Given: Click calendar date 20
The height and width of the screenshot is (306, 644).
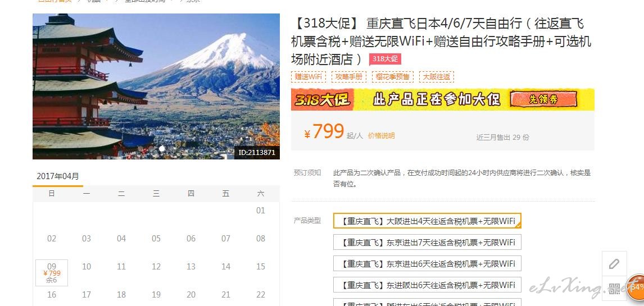Looking at the screenshot, I should 191,295.
